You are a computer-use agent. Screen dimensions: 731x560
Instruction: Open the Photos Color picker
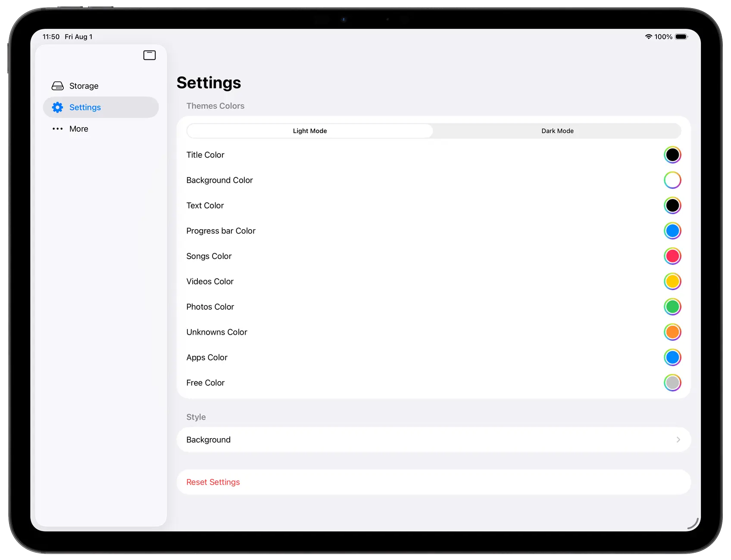point(672,307)
